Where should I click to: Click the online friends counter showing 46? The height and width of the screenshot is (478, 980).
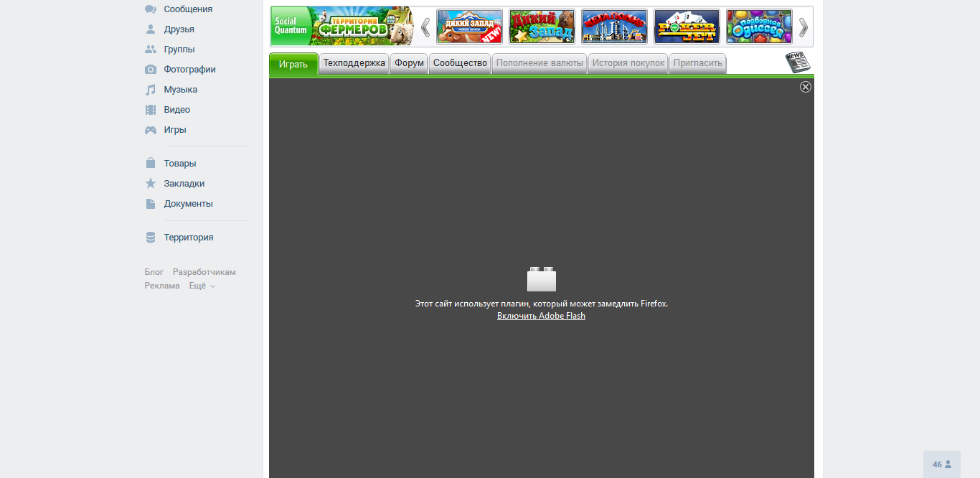click(x=941, y=464)
